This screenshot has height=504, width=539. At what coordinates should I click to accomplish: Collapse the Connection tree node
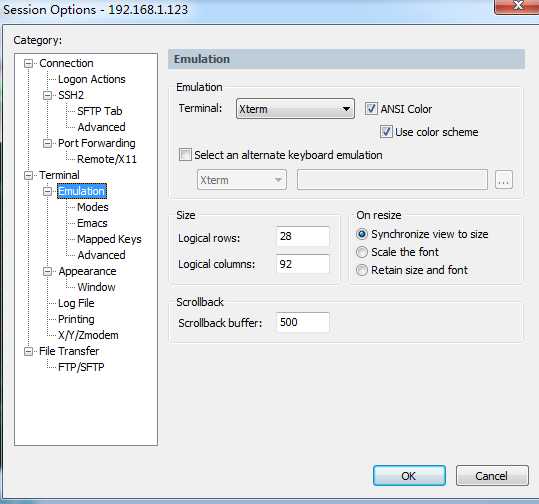28,63
